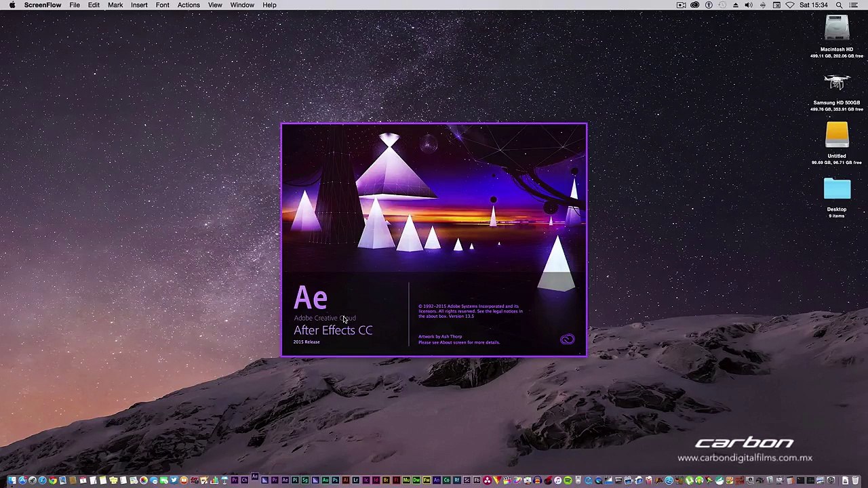Viewport: 868px width, 488px height.
Task: Open Illustrator (Ai) in Dock
Action: click(346, 481)
